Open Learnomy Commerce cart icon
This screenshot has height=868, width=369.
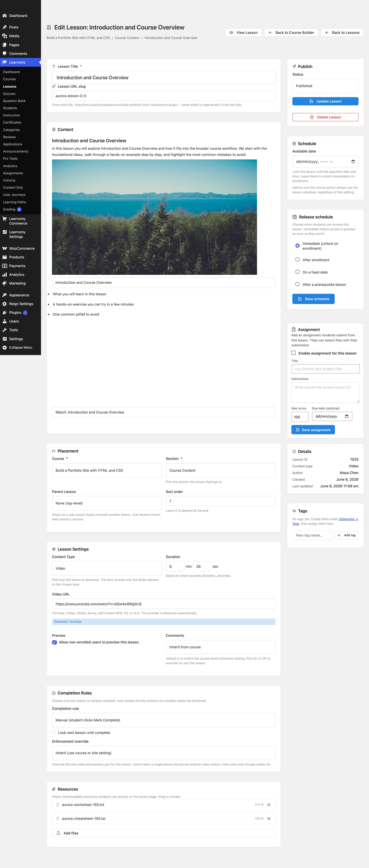pos(5,219)
